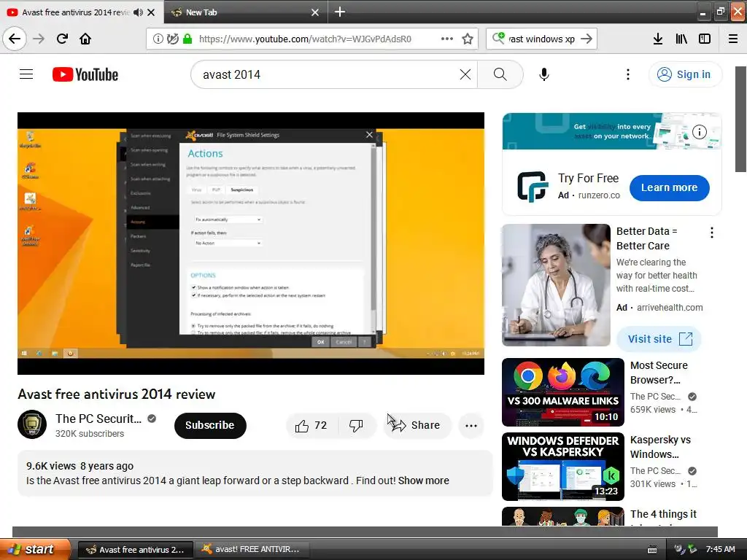Click Visit site for arrivehealth ad
Screen dimensions: 747x560
point(659,339)
